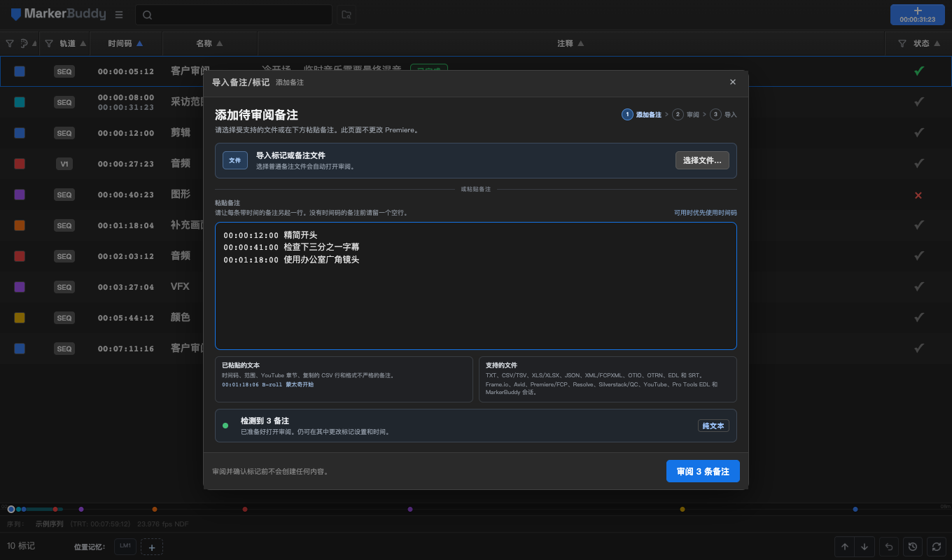Click the undo arrow in the bottom bar
952x560 pixels.
pyautogui.click(x=889, y=547)
